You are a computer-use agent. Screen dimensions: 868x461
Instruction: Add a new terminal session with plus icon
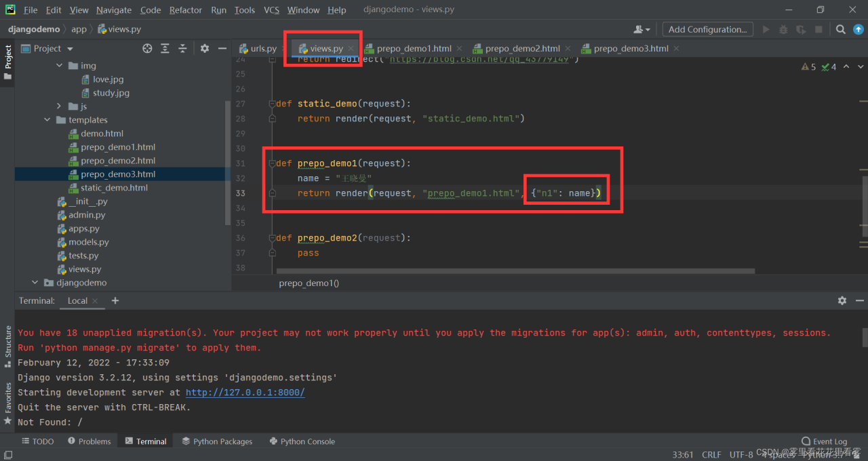click(115, 300)
